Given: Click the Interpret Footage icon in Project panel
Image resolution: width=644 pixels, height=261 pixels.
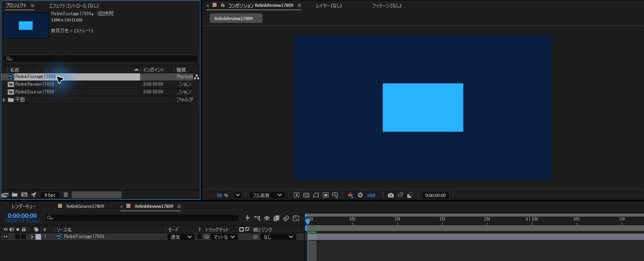Looking at the screenshot, I should 5,195.
